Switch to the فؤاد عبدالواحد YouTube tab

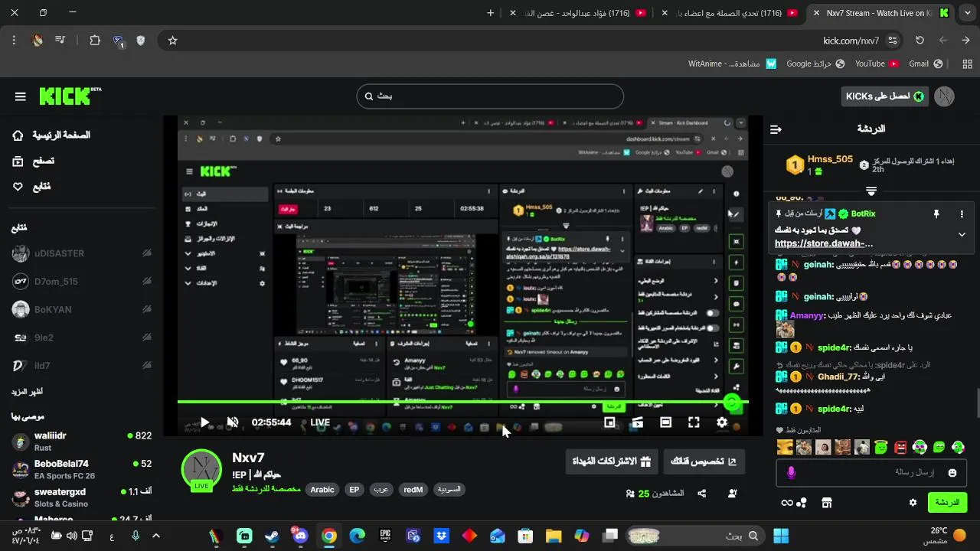pos(578,13)
